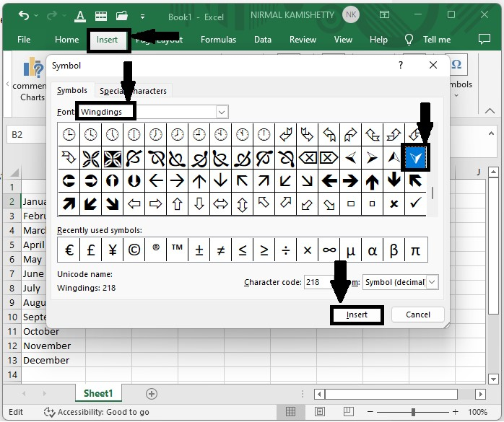Click the Tell me lightbulb icon
The height and width of the screenshot is (422, 504).
click(409, 40)
